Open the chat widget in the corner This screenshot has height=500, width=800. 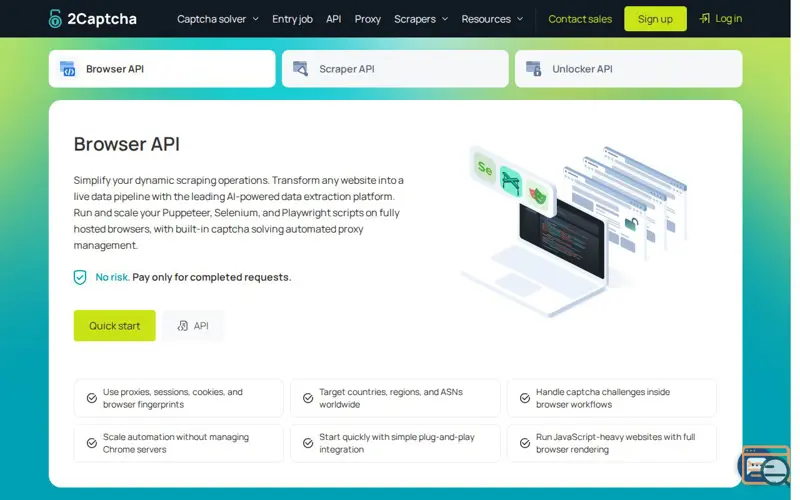(764, 465)
